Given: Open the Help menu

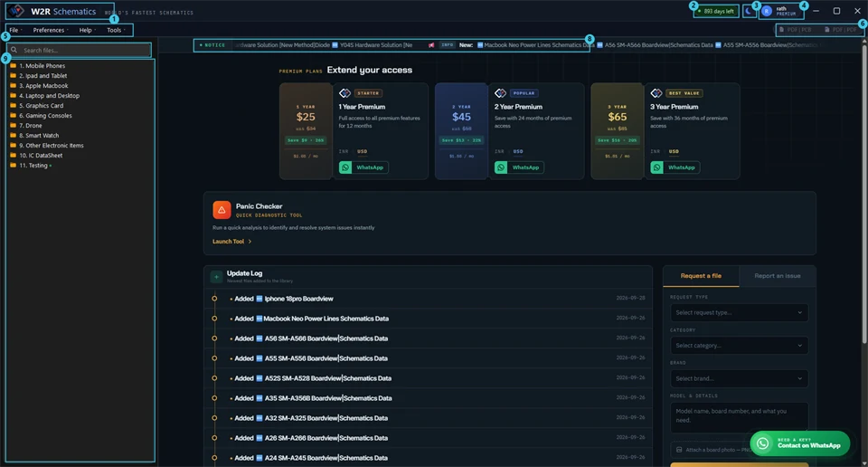Looking at the screenshot, I should click(87, 30).
